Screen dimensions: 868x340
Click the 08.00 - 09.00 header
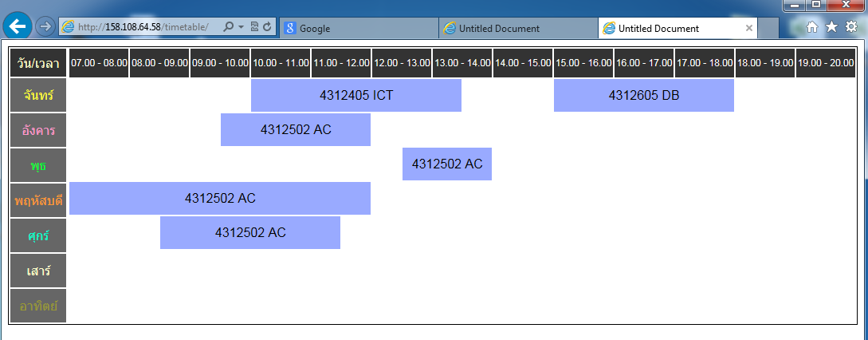pos(159,63)
